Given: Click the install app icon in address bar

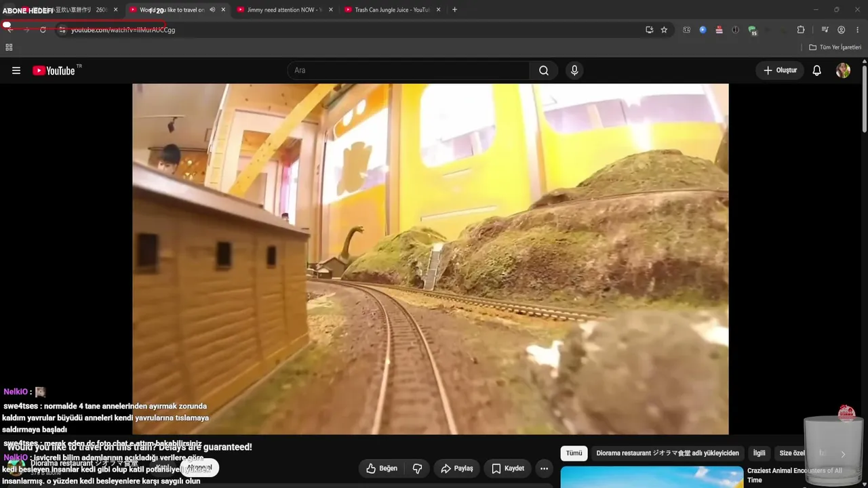Looking at the screenshot, I should click(649, 30).
